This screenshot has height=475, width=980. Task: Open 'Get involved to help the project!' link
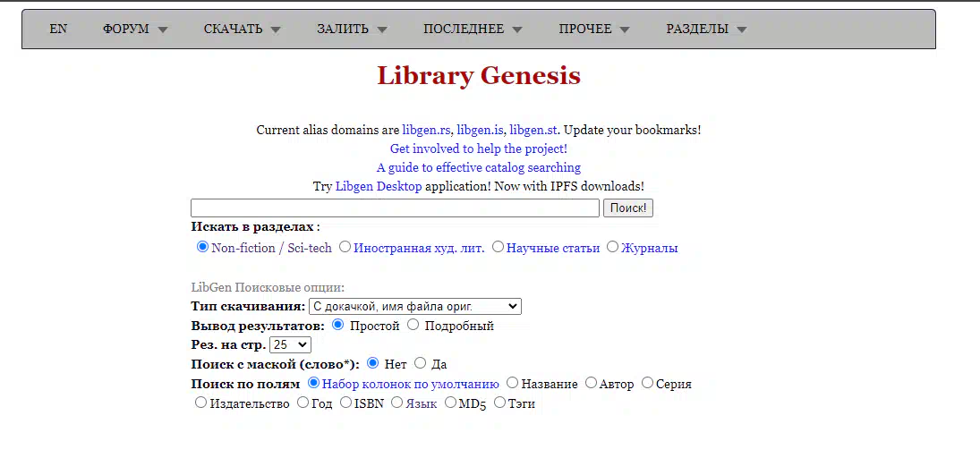[479, 148]
